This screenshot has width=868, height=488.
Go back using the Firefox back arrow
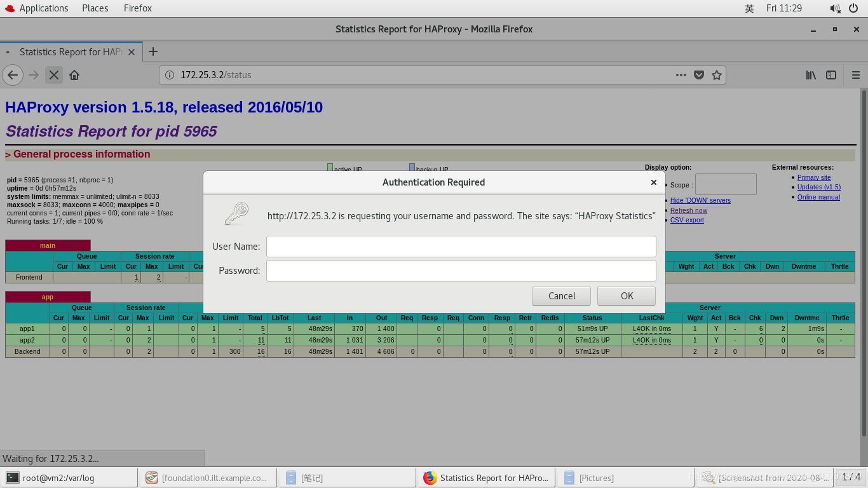point(13,75)
